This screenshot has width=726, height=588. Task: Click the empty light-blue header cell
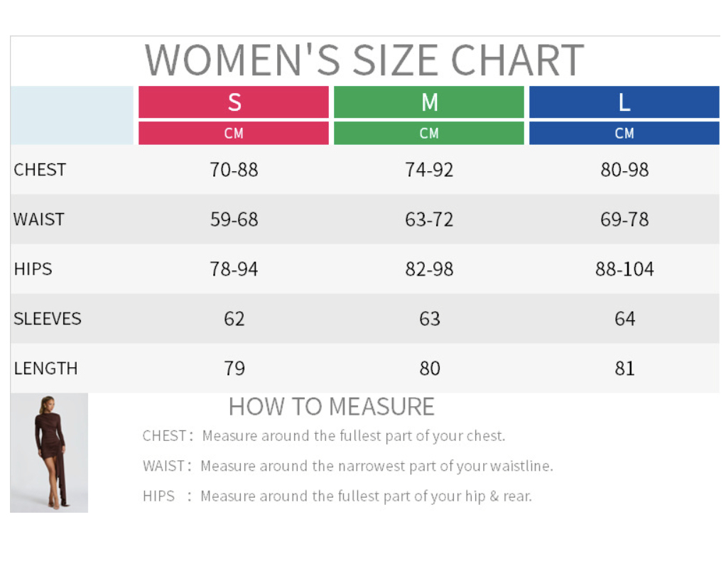(72, 115)
